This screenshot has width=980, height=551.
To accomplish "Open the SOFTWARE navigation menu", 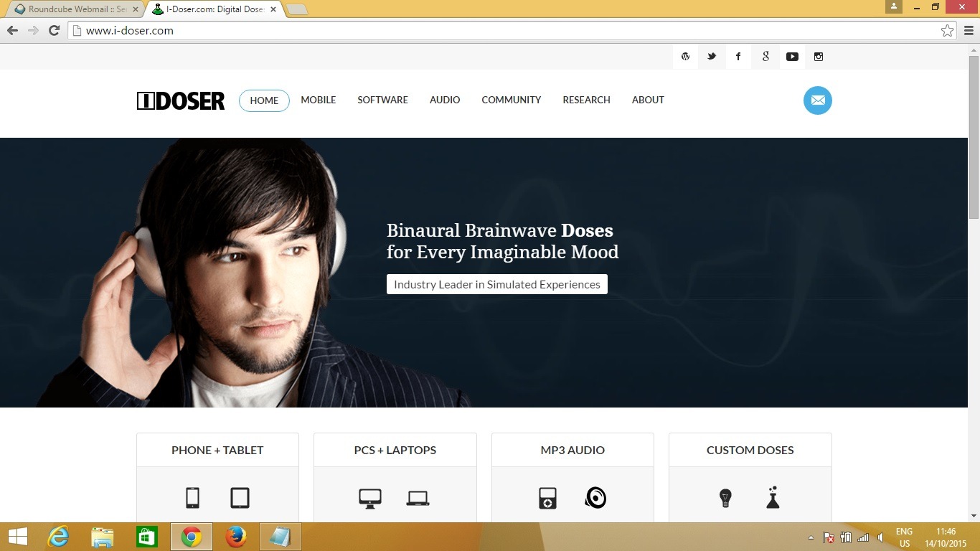I will [382, 100].
